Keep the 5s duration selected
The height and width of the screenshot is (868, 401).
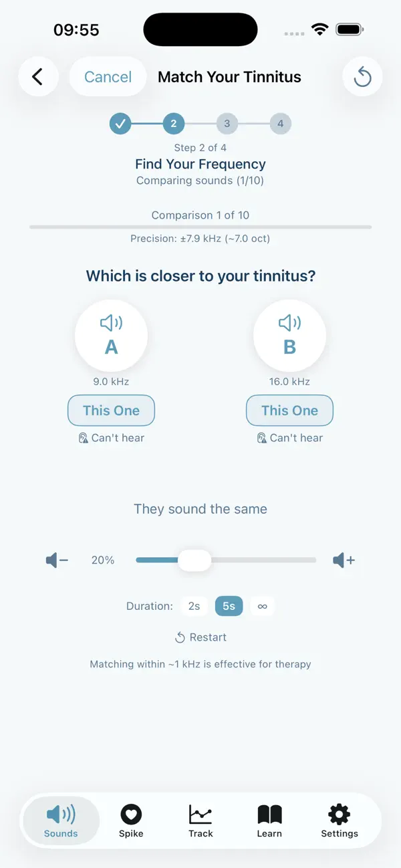tap(229, 606)
